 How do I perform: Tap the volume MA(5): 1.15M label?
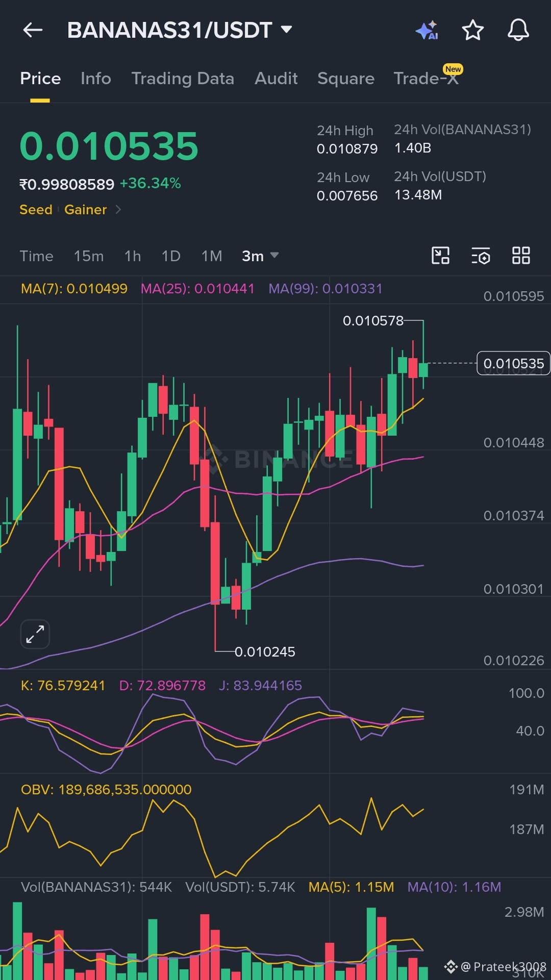(x=351, y=887)
